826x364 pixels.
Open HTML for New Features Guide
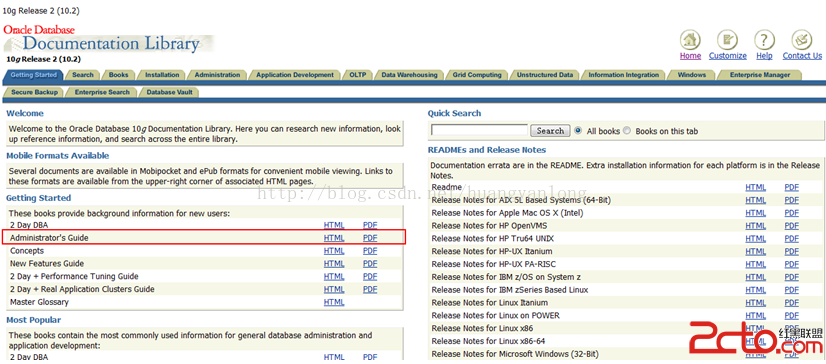[x=334, y=263]
